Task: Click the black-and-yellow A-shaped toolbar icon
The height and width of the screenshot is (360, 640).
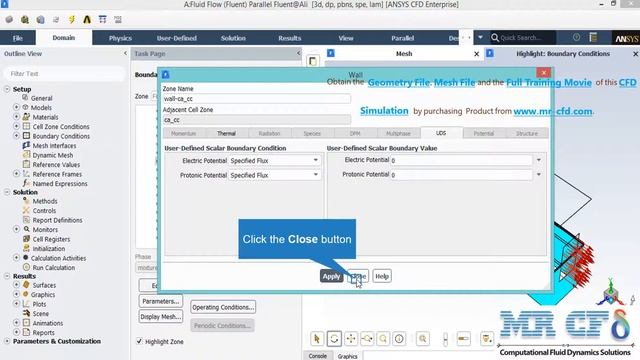Action: [87, 19]
